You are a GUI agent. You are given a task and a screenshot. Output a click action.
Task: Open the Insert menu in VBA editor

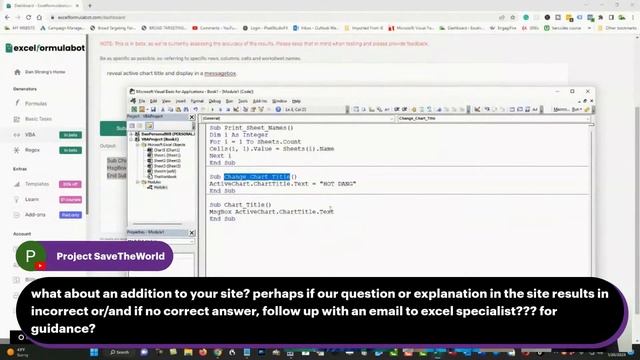(180, 101)
